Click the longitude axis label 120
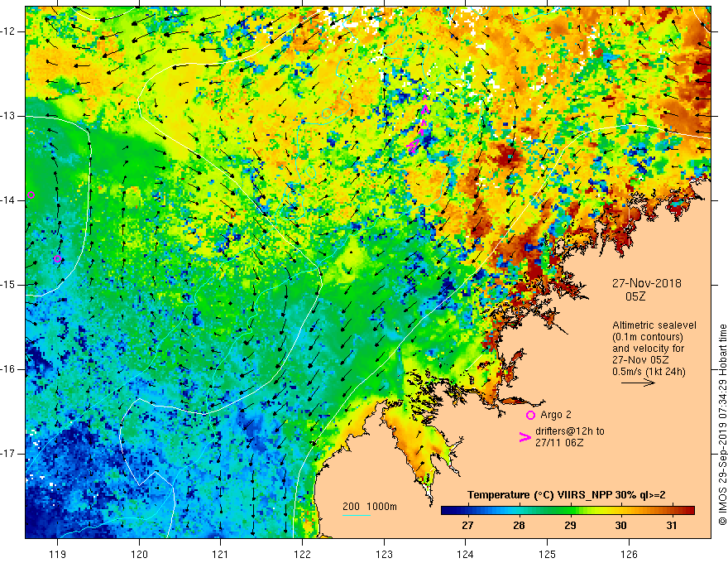This screenshot has height=563, width=728. [x=139, y=554]
